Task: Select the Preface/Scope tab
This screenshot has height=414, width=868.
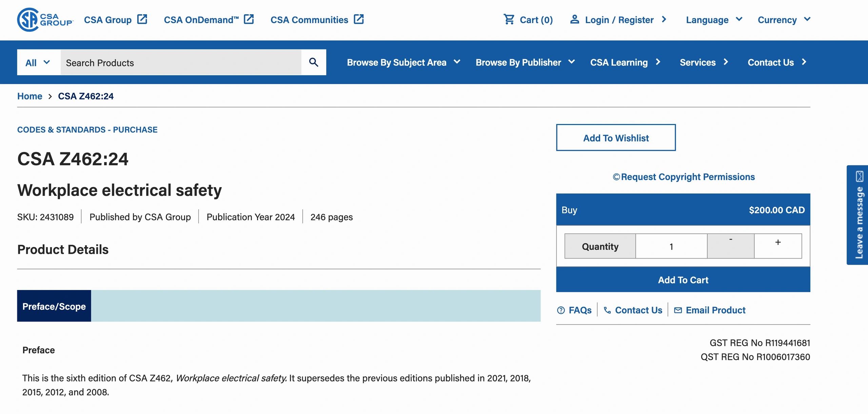Action: point(54,306)
